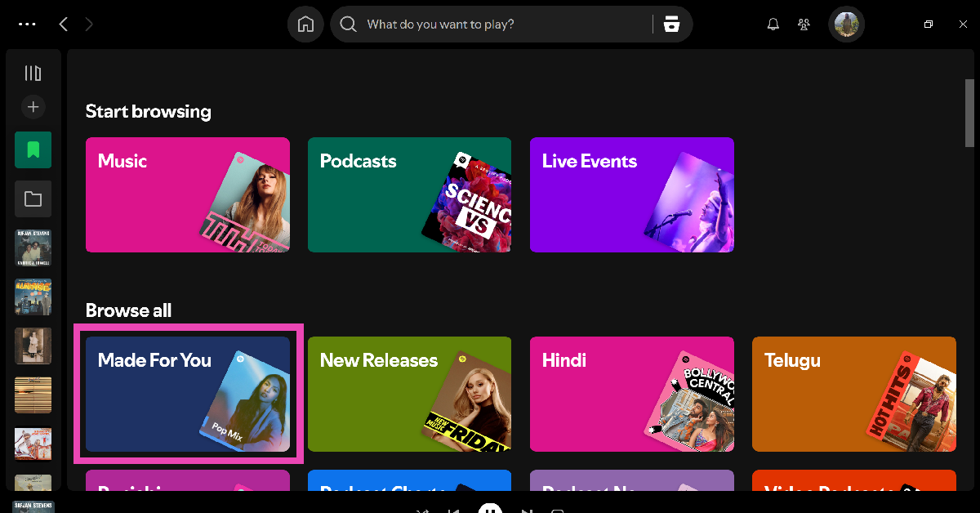Open the Video Podcasts category card
Viewport: 980px width, 513px height.
[x=854, y=480]
